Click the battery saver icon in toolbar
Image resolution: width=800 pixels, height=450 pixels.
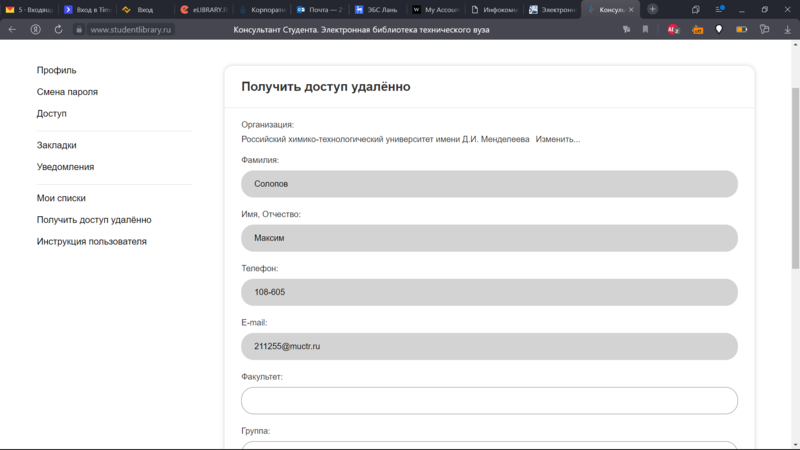click(742, 30)
